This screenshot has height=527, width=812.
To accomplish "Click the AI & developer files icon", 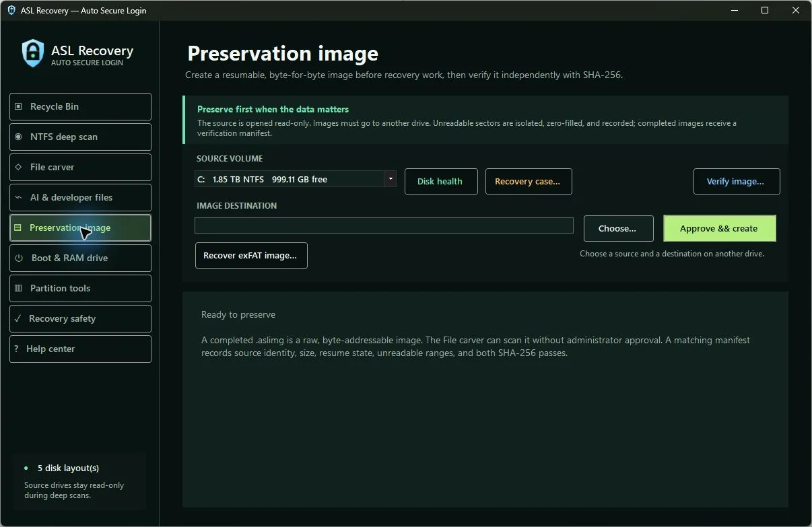I will 18,197.
